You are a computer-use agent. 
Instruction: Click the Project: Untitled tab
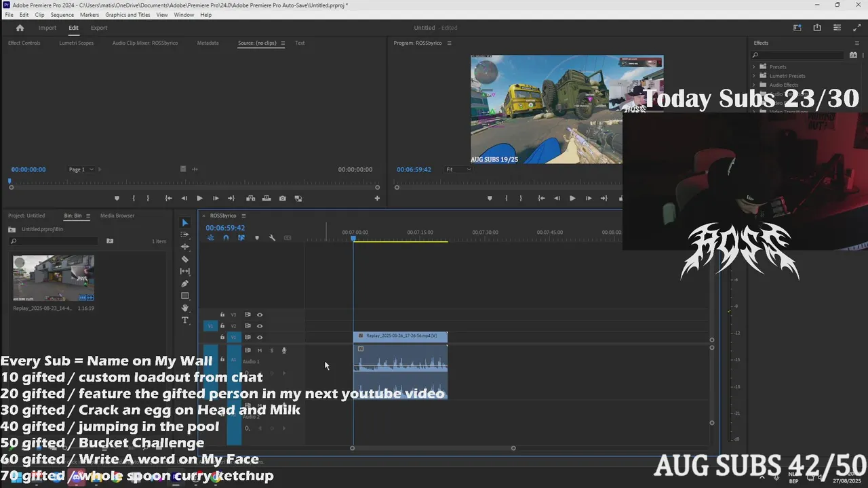[x=26, y=216]
